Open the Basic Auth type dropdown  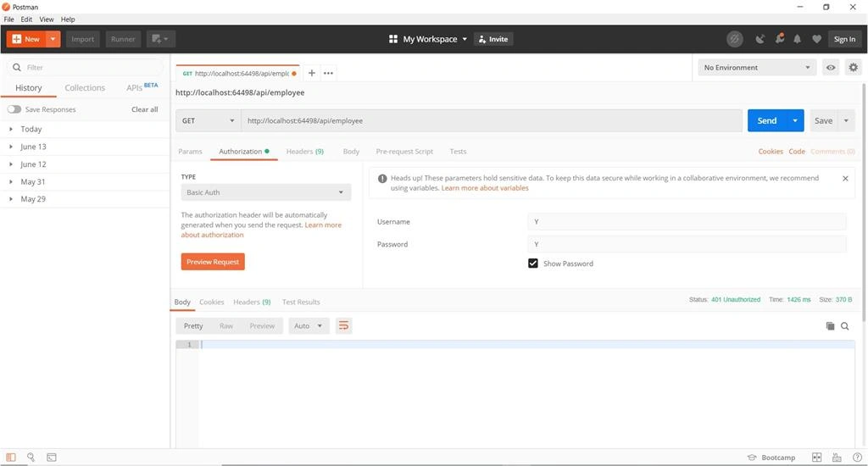(x=265, y=192)
